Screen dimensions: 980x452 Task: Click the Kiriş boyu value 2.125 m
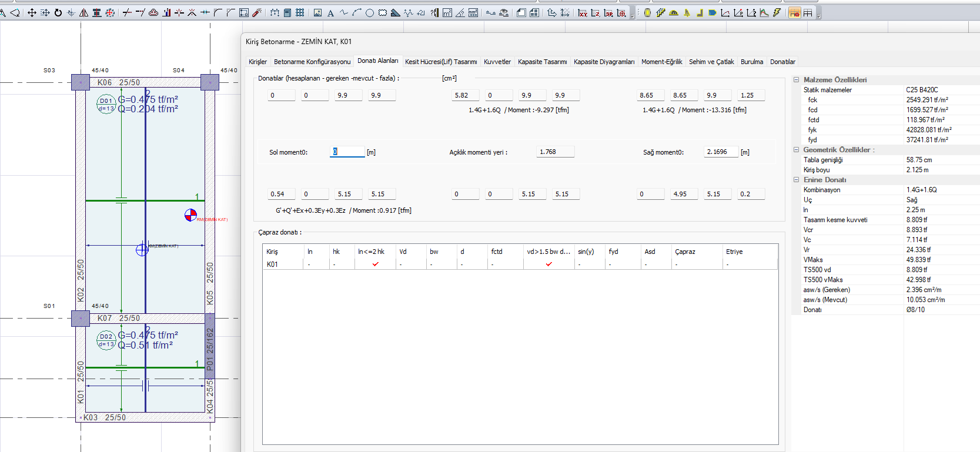(x=917, y=170)
